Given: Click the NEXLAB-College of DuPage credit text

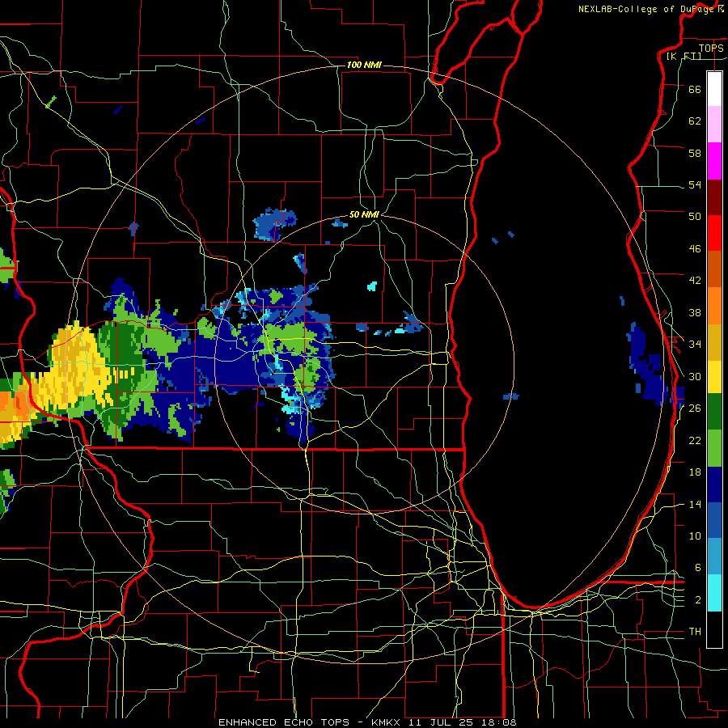Looking at the screenshot, I should tap(646, 9).
